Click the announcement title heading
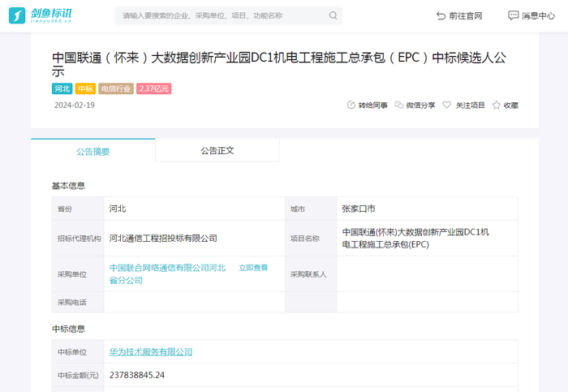This screenshot has height=392, width=568. 279,64
